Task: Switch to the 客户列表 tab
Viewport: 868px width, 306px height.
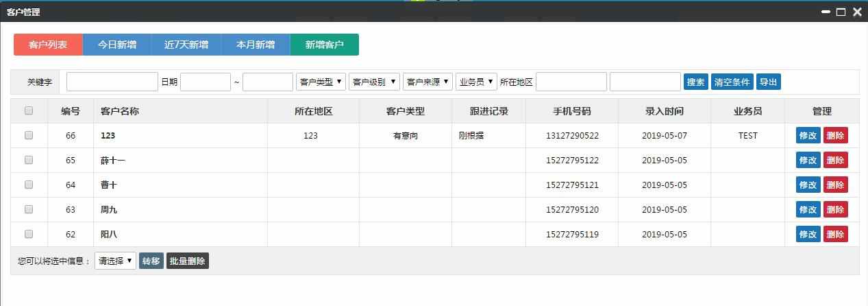Action: (48, 45)
